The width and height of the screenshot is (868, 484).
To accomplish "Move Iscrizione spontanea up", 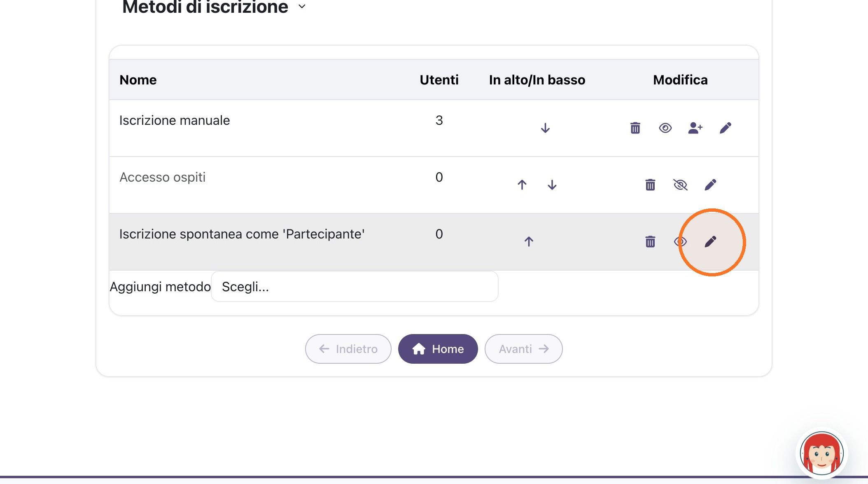I will click(529, 242).
